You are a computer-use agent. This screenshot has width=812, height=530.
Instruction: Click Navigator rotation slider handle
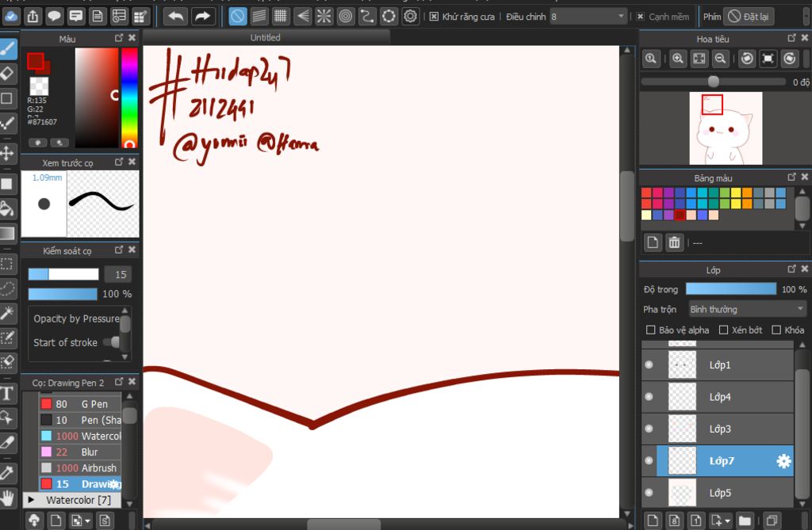tap(713, 82)
